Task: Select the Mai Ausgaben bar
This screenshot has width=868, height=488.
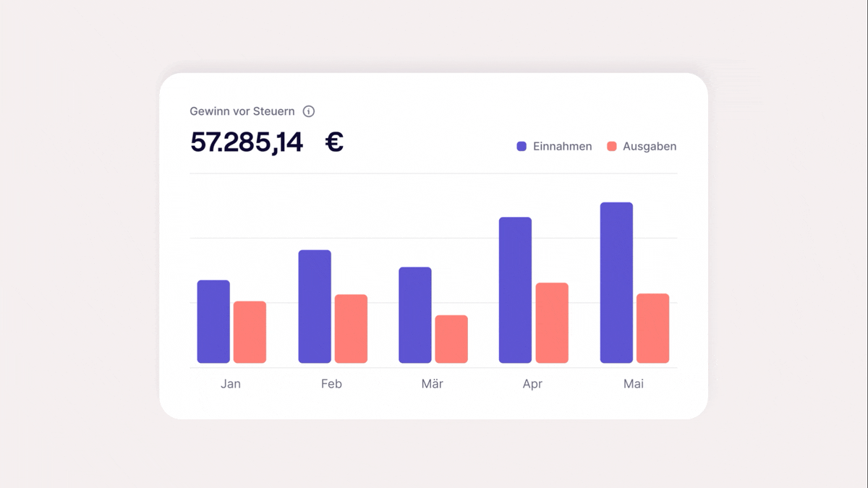Action: pyautogui.click(x=652, y=328)
